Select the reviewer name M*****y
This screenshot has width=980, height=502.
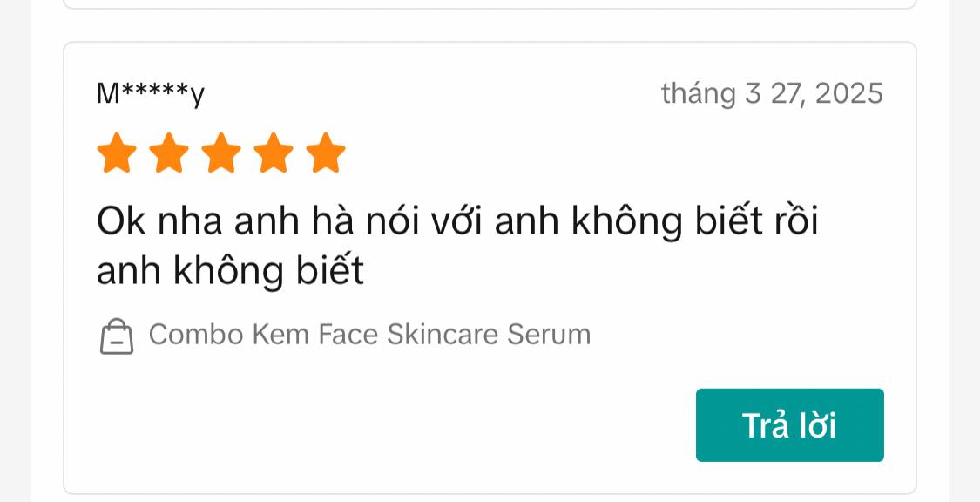(151, 94)
